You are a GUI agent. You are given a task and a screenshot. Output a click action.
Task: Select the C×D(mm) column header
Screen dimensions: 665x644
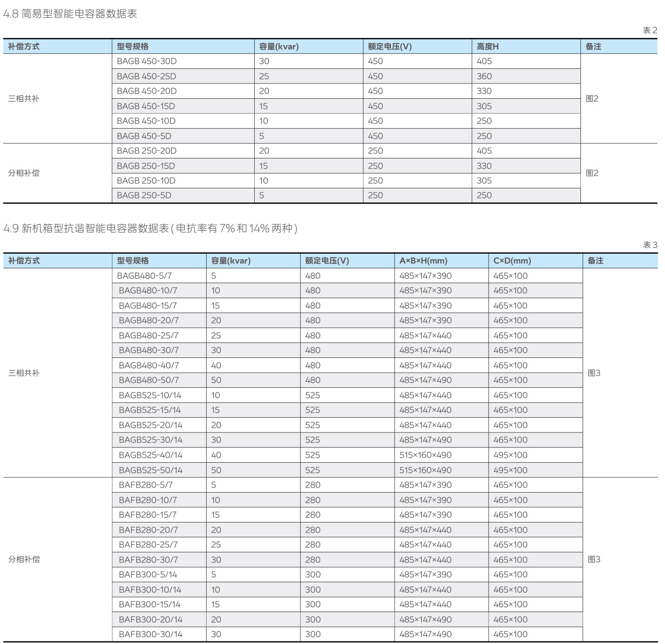[512, 261]
